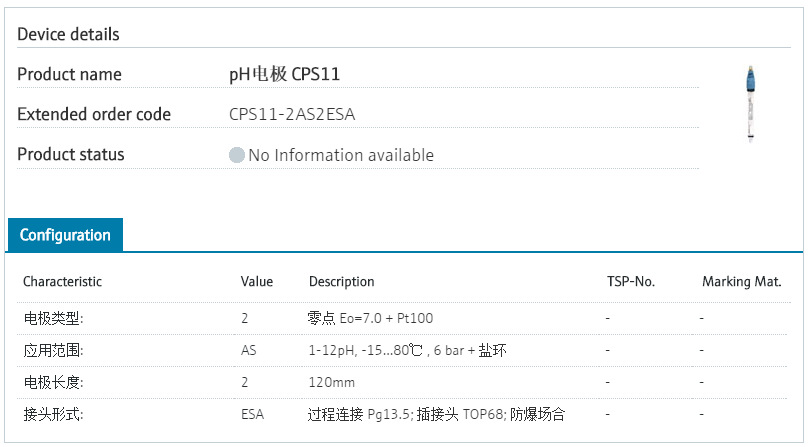Click the ESA value cell
Image resolution: width=809 pixels, height=447 pixels.
(x=252, y=413)
